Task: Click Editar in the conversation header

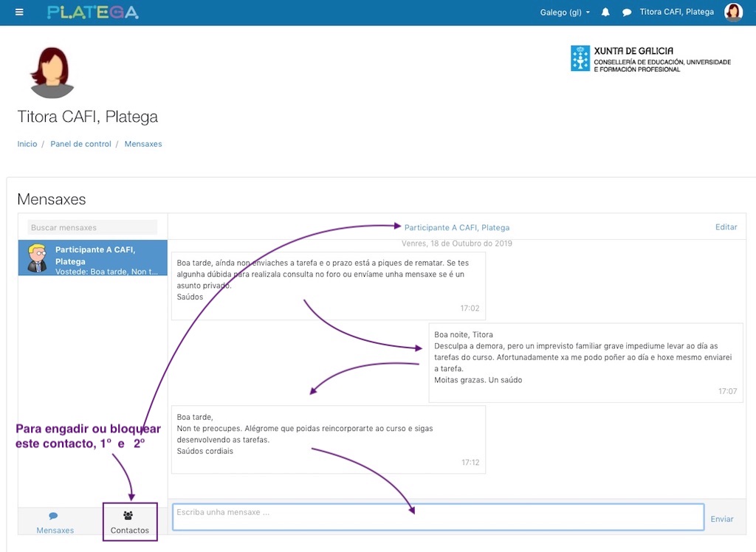Action: tap(726, 227)
